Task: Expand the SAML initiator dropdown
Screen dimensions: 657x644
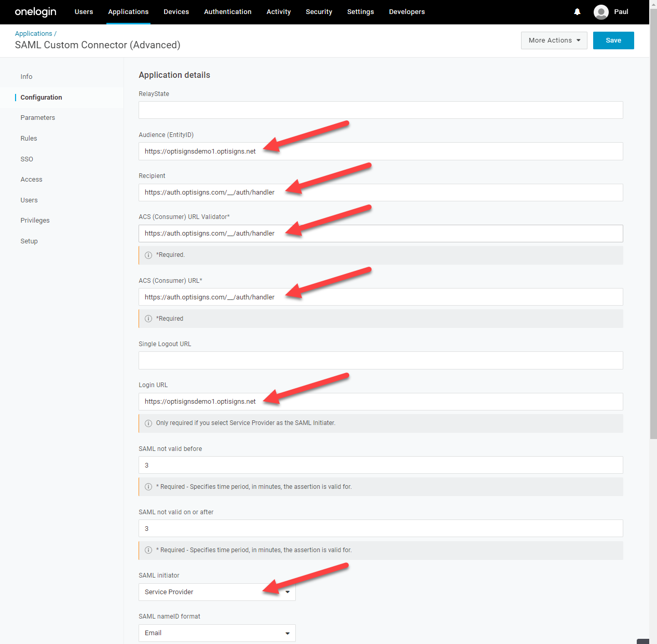Action: [x=217, y=592]
